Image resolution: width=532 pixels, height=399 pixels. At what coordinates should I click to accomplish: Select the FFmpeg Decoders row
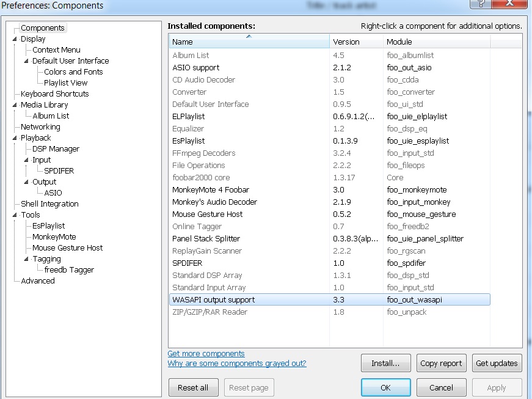[329, 153]
